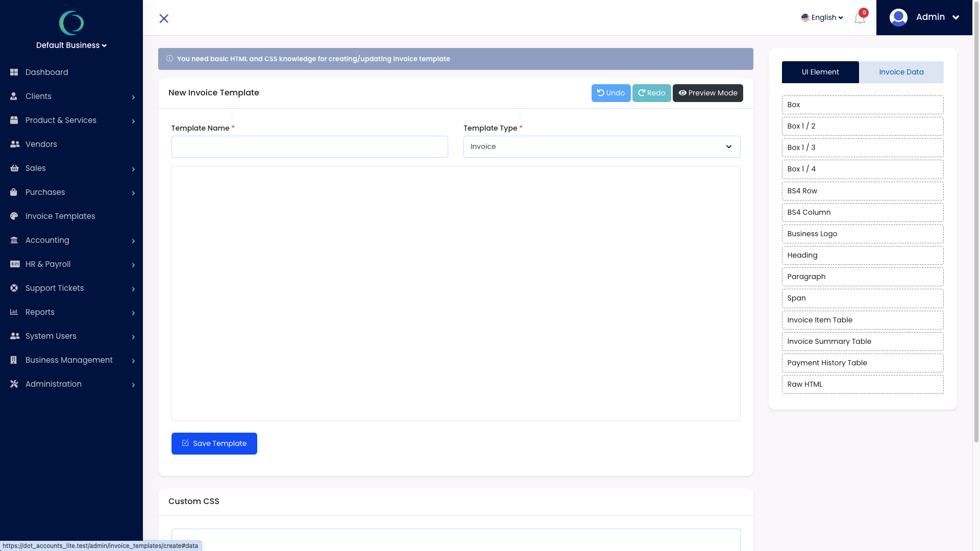Screen dimensions: 980x551
Task: Click the Sales basket icon
Action: tap(14, 168)
